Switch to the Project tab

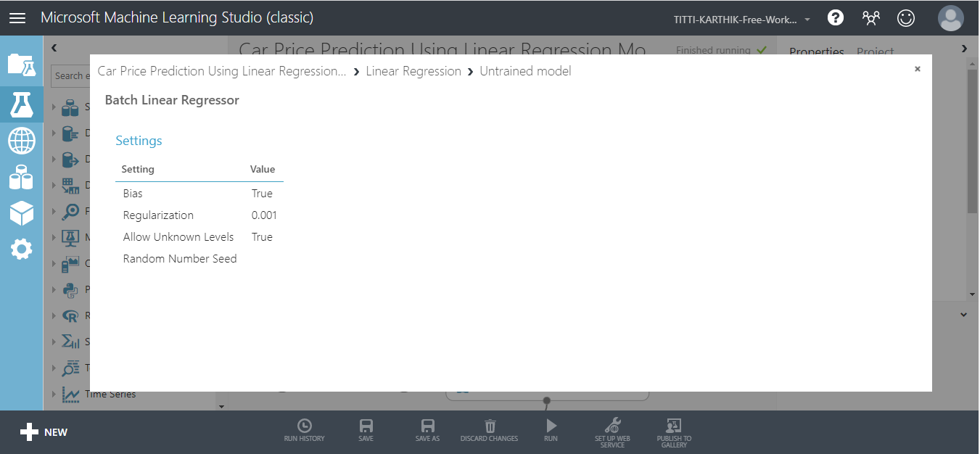(875, 52)
